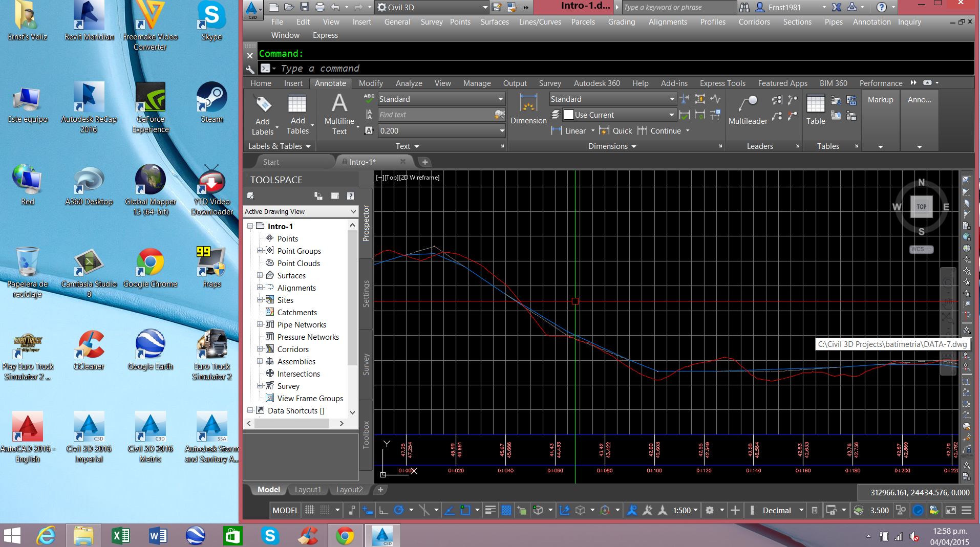
Task: Open Google Chrome from the Windows taskbar
Action: (345, 536)
